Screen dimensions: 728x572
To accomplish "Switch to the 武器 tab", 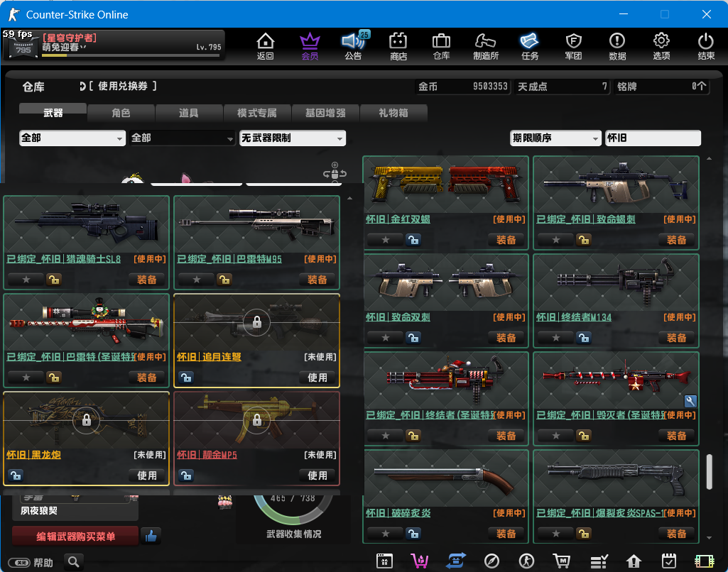I will click(x=53, y=112).
